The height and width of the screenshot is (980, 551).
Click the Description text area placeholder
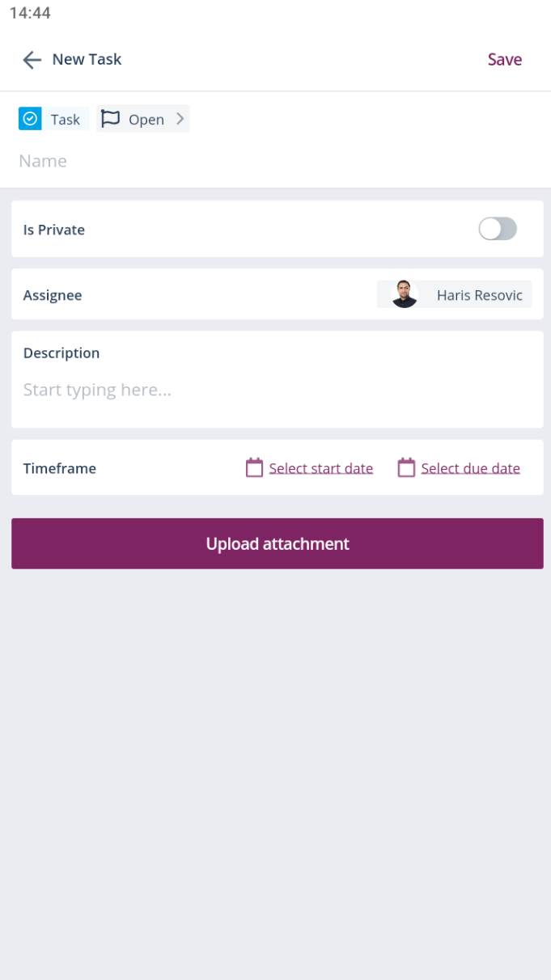(x=97, y=390)
